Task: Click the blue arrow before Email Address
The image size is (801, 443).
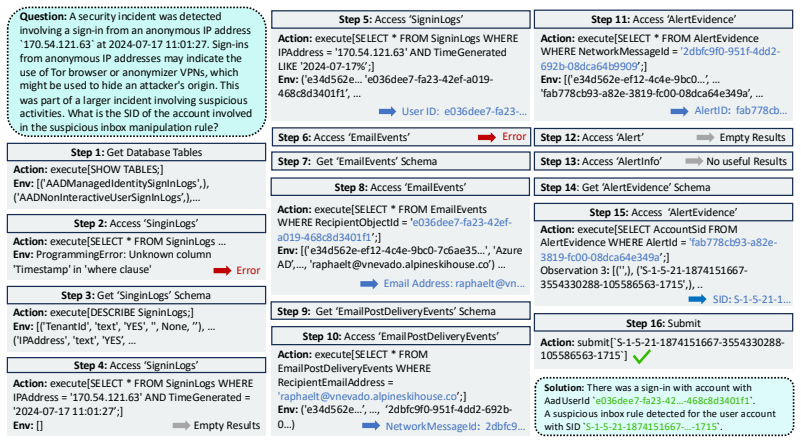Action: 369,284
